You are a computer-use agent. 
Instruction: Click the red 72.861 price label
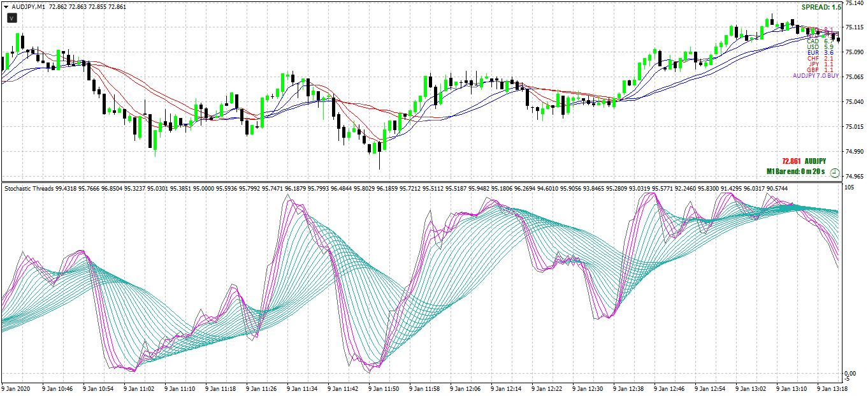tap(791, 162)
